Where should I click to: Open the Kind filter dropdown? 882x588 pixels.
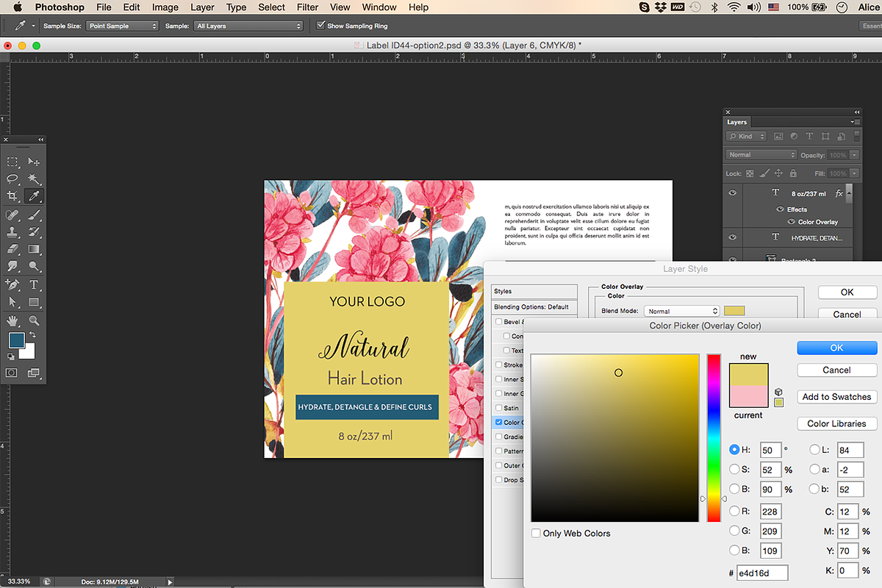[x=747, y=136]
